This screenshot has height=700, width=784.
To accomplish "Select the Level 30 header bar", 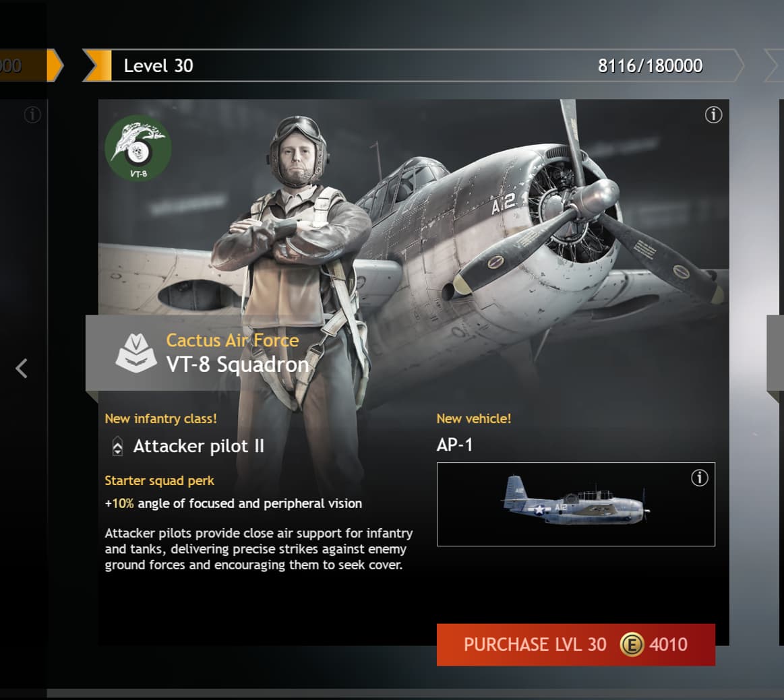I will tap(413, 65).
